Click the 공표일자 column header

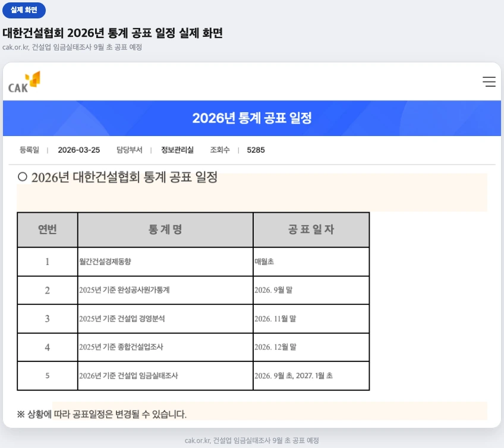click(x=311, y=229)
